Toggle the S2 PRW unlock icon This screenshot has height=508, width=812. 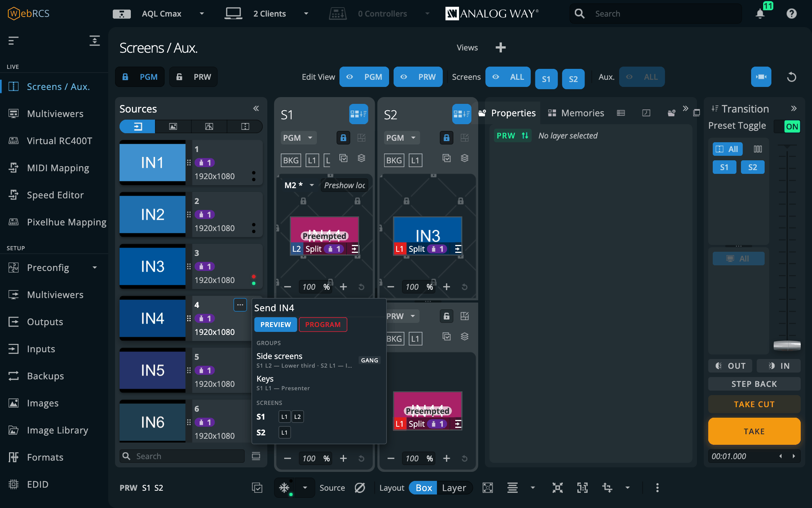pyautogui.click(x=446, y=316)
